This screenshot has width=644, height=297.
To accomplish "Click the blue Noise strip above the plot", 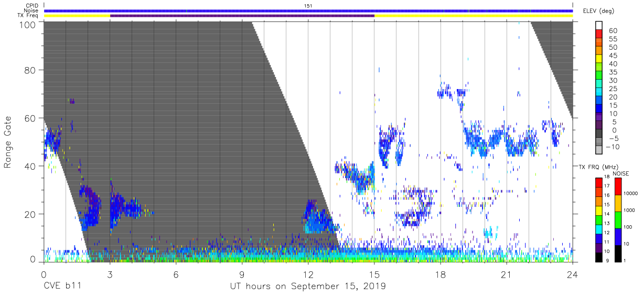I will coord(308,10).
